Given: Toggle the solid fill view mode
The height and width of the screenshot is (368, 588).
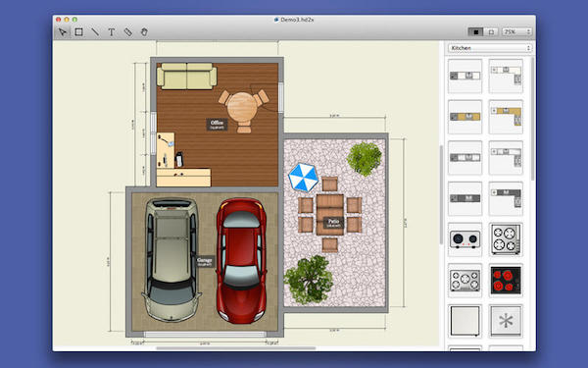Looking at the screenshot, I should [x=475, y=32].
